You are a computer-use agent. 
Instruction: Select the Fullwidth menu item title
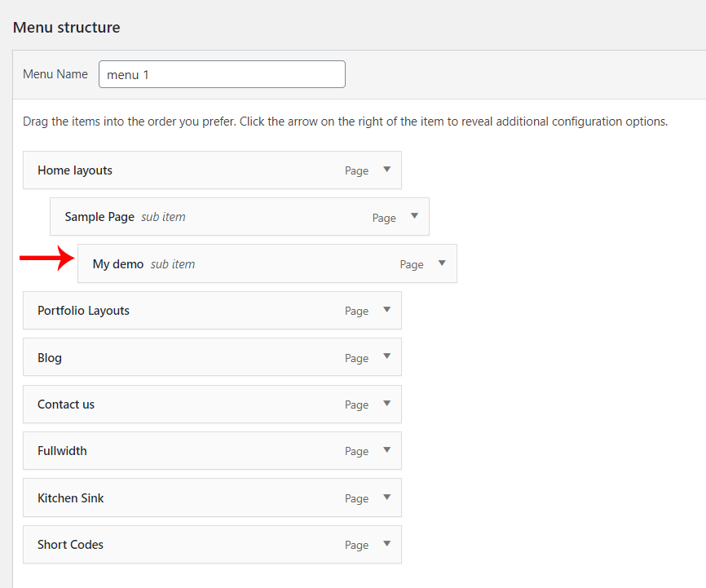[x=62, y=451]
